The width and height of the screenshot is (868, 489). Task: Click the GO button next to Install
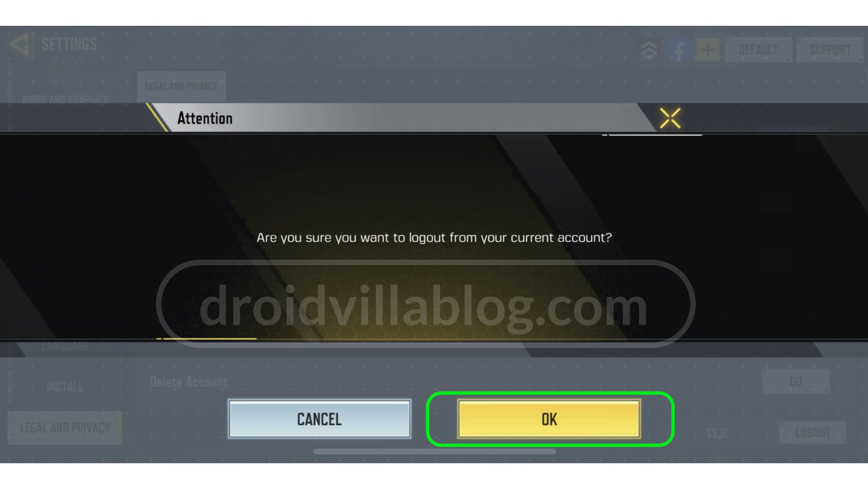795,382
